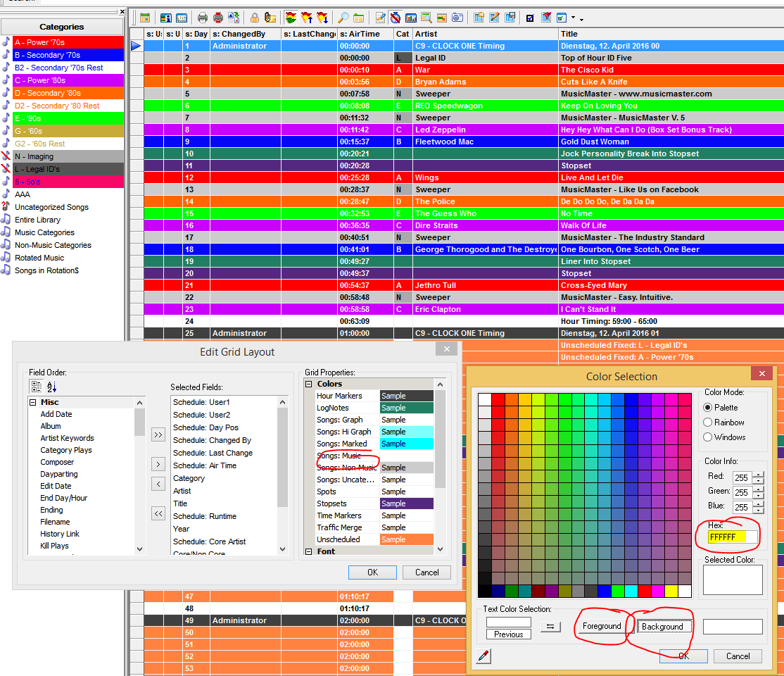Click the gray printer icon

pos(203,18)
